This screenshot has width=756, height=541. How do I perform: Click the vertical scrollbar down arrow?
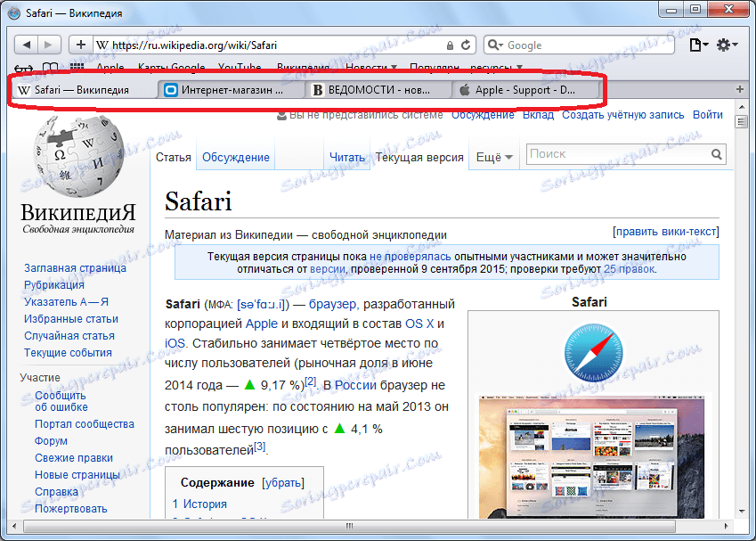742,511
